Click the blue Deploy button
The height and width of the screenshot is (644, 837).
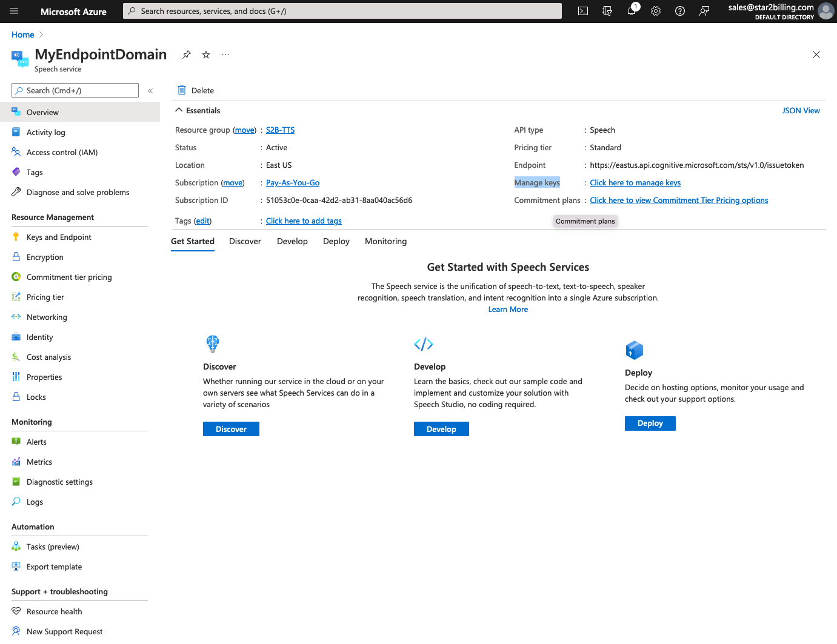point(650,423)
